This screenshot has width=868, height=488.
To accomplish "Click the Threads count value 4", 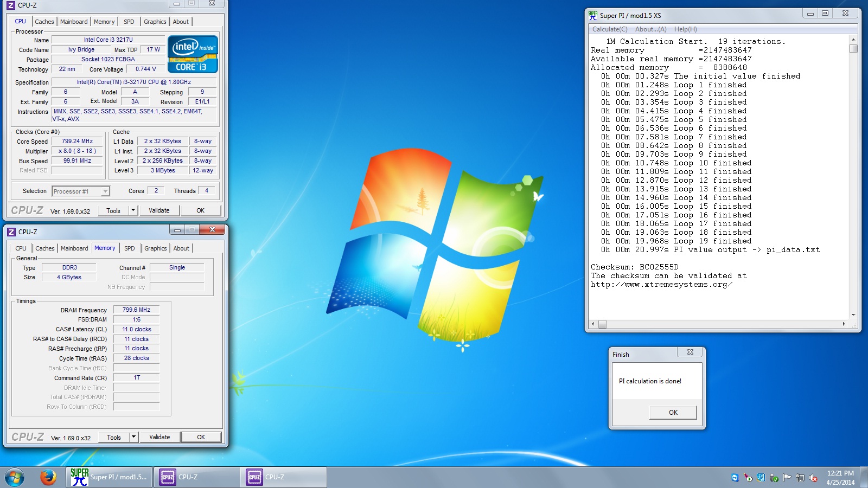I will (x=207, y=190).
